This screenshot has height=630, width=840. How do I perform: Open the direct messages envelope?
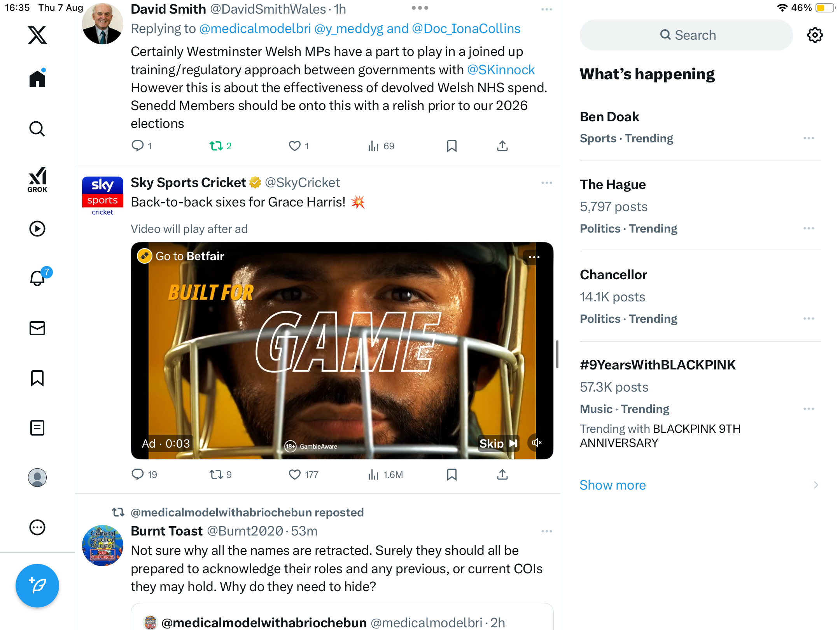(37, 328)
